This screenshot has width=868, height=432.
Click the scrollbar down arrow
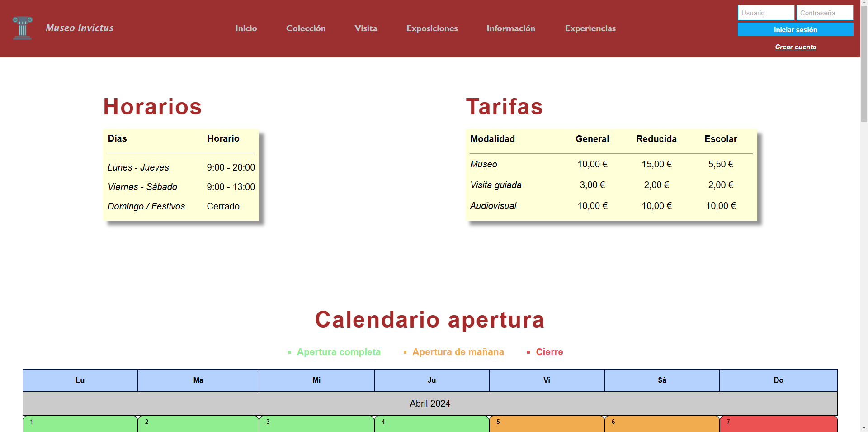(864, 428)
